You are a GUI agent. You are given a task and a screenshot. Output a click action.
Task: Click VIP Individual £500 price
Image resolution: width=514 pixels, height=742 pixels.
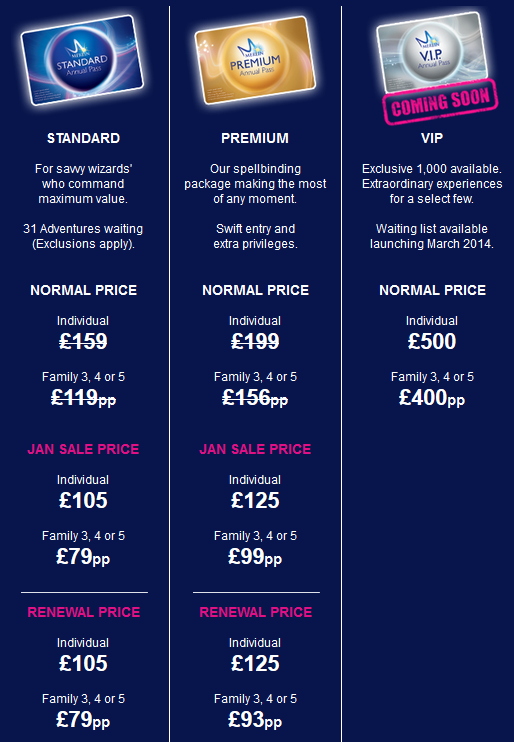[x=432, y=341]
